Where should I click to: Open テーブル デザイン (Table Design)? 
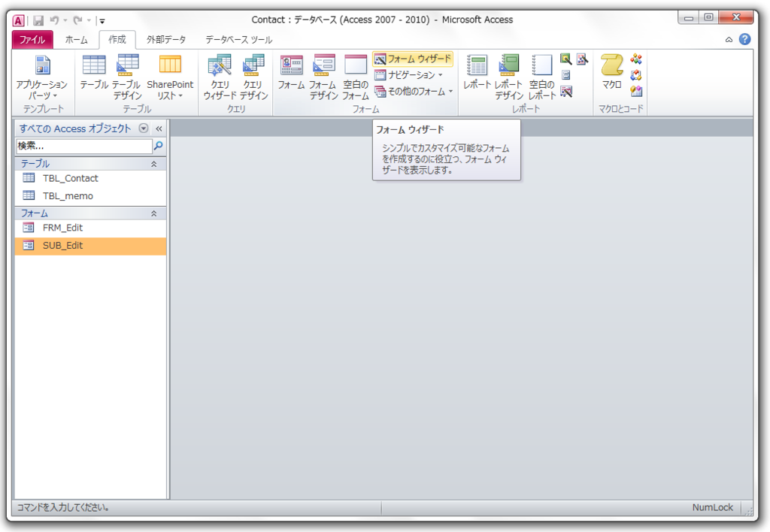click(x=127, y=77)
